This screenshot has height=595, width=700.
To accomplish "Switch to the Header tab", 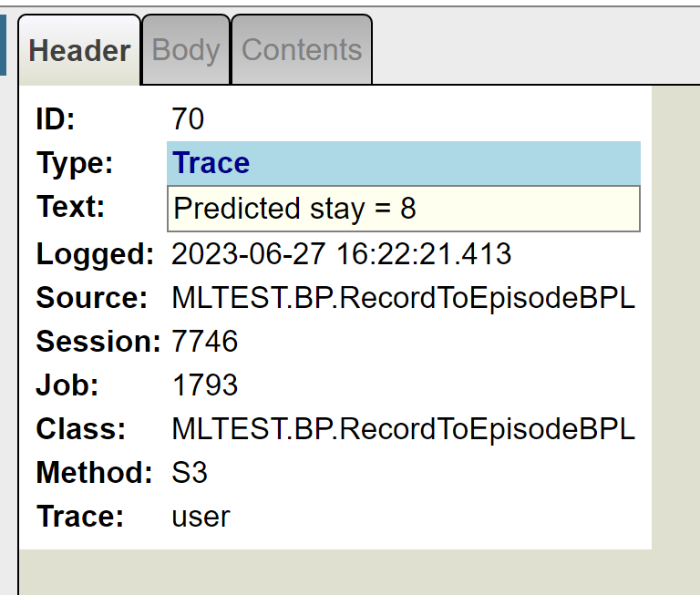I will (79, 50).
